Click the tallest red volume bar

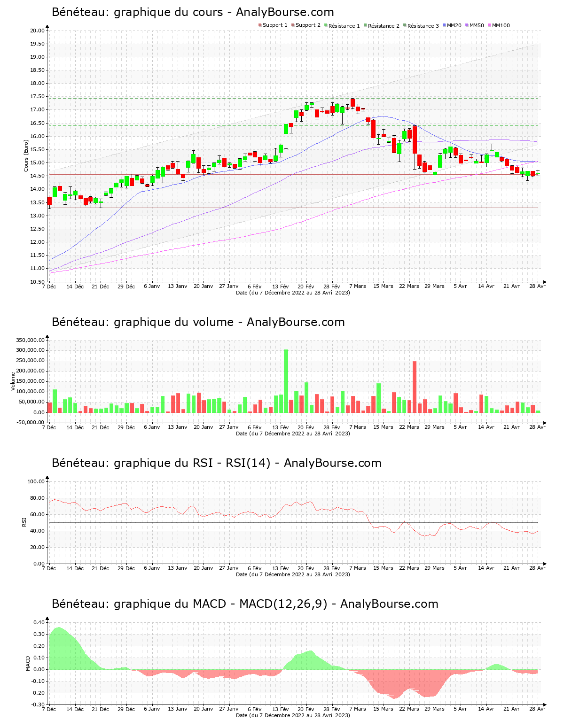pyautogui.click(x=415, y=386)
